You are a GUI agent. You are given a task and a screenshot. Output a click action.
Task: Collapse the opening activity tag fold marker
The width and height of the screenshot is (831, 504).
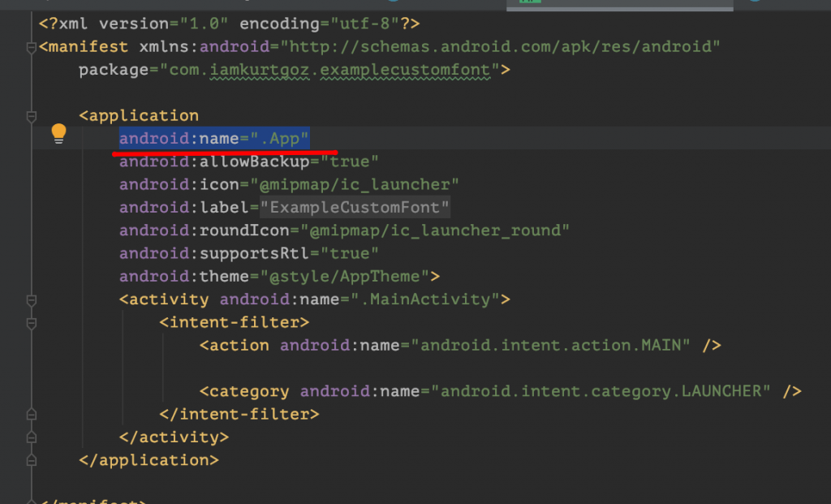32,300
